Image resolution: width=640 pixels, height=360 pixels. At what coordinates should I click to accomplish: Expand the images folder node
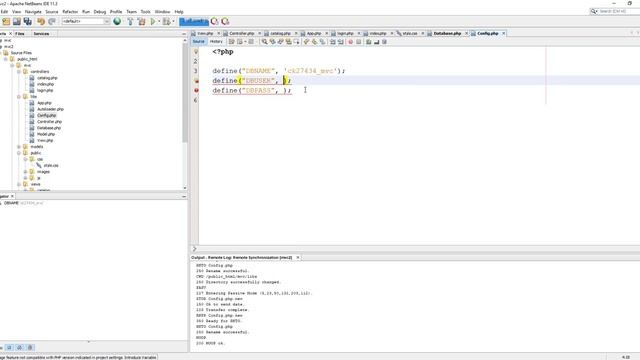(x=25, y=172)
